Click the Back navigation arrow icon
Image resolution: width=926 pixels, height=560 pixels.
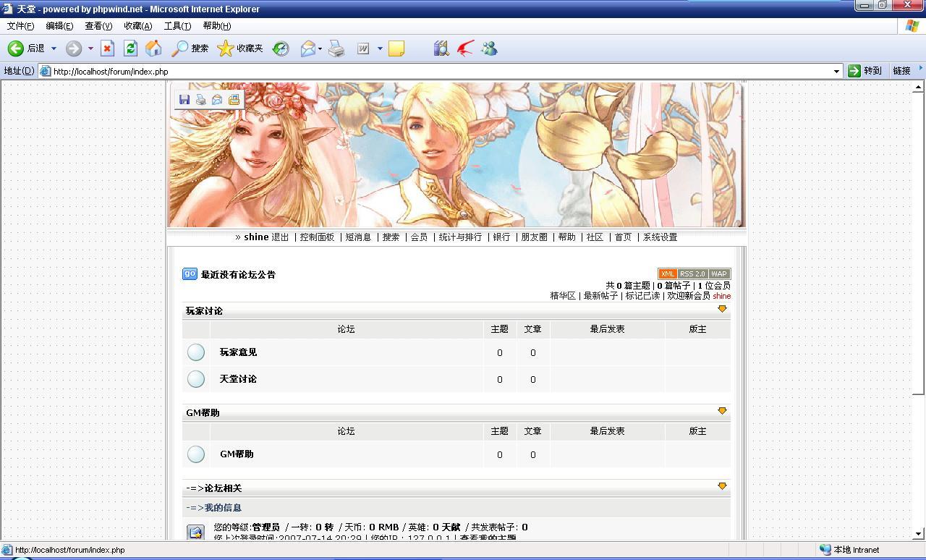pos(16,48)
